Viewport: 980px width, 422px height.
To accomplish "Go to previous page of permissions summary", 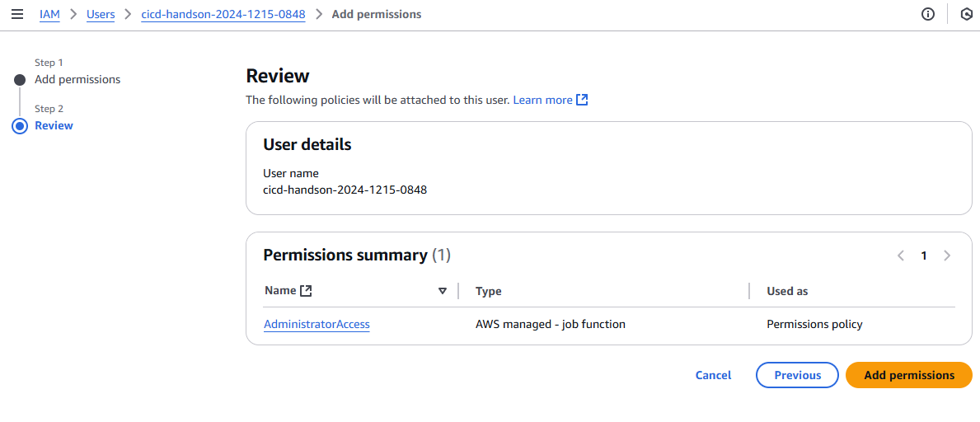I will coord(901,256).
